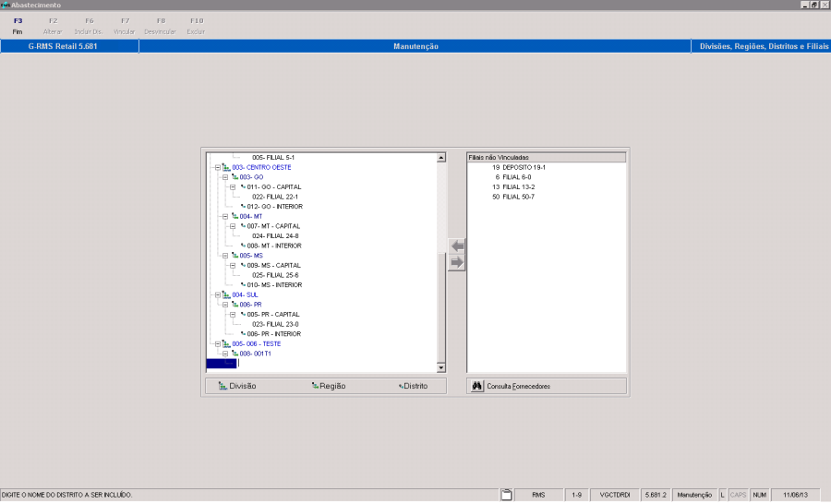Screen dimensions: 831x504
Task: Click the F3 Fim toolbar command
Action: pos(18,26)
